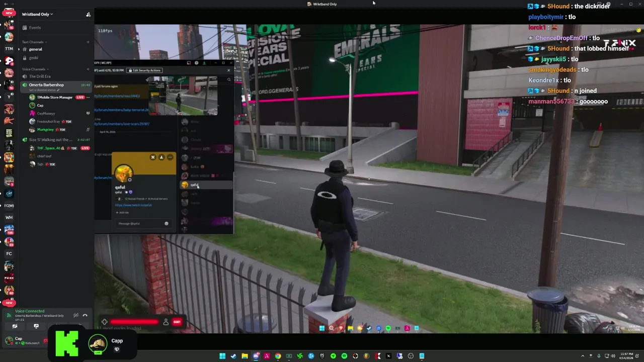Click the Capp streamer avatar
Viewport: 644px width, 362px height.
[x=98, y=344]
